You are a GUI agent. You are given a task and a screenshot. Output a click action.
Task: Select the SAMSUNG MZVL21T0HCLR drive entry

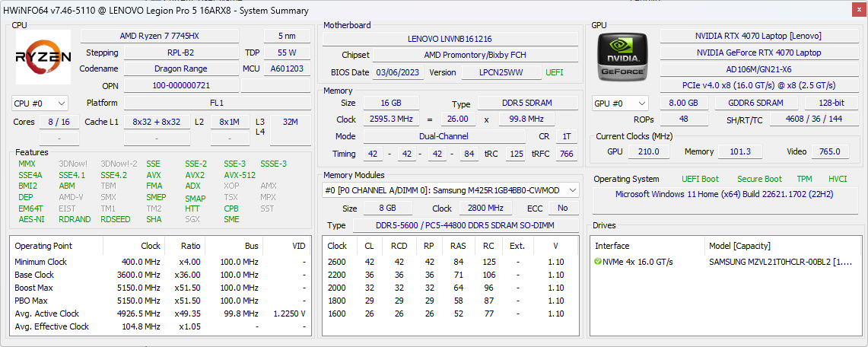tap(781, 262)
